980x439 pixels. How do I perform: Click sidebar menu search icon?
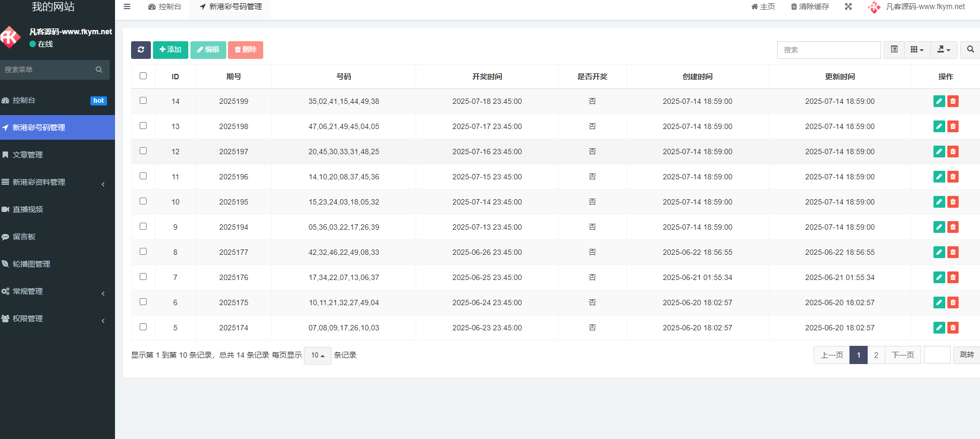99,70
